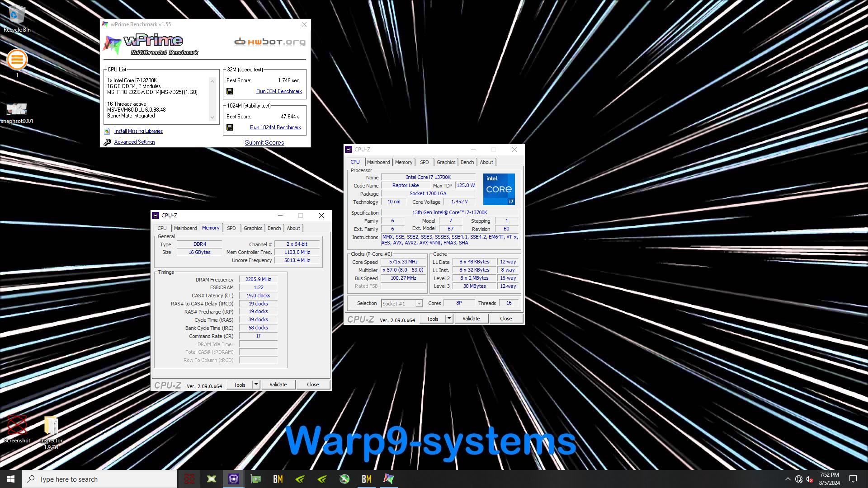Open SPD tab in CPU-Z processor window
This screenshot has width=868, height=488.
(x=425, y=162)
